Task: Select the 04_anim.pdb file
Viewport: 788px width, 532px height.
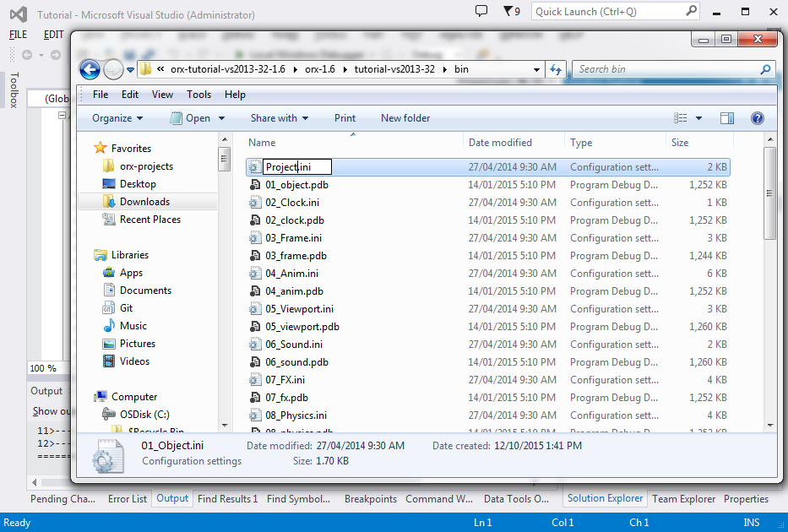Action: 294,290
